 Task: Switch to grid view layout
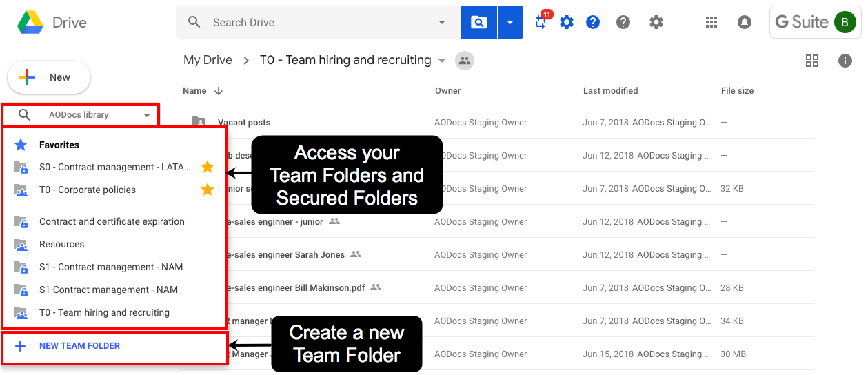click(x=812, y=61)
